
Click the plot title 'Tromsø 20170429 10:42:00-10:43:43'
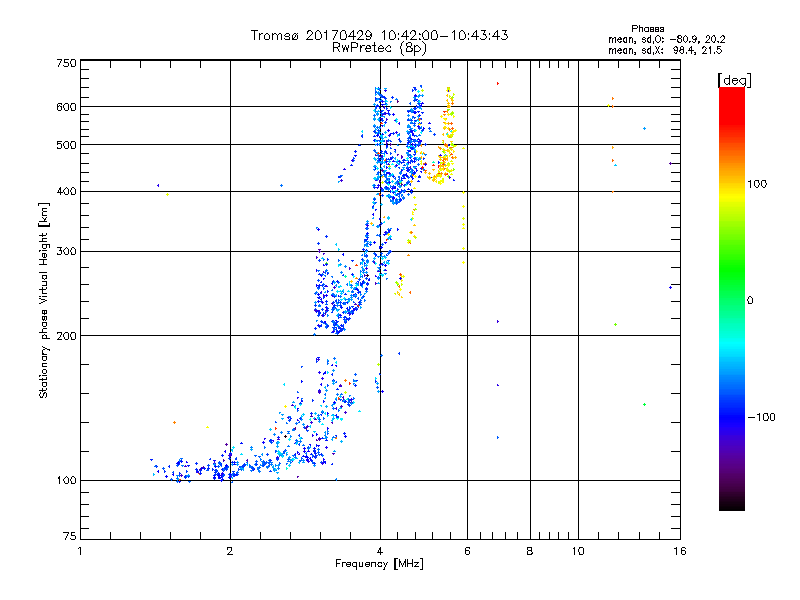[x=379, y=35]
